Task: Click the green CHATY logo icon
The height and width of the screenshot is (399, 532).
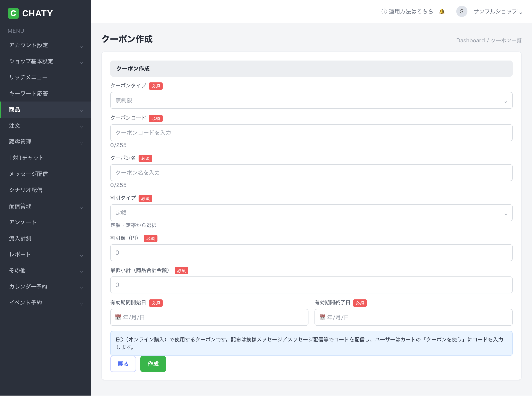Action: (13, 13)
